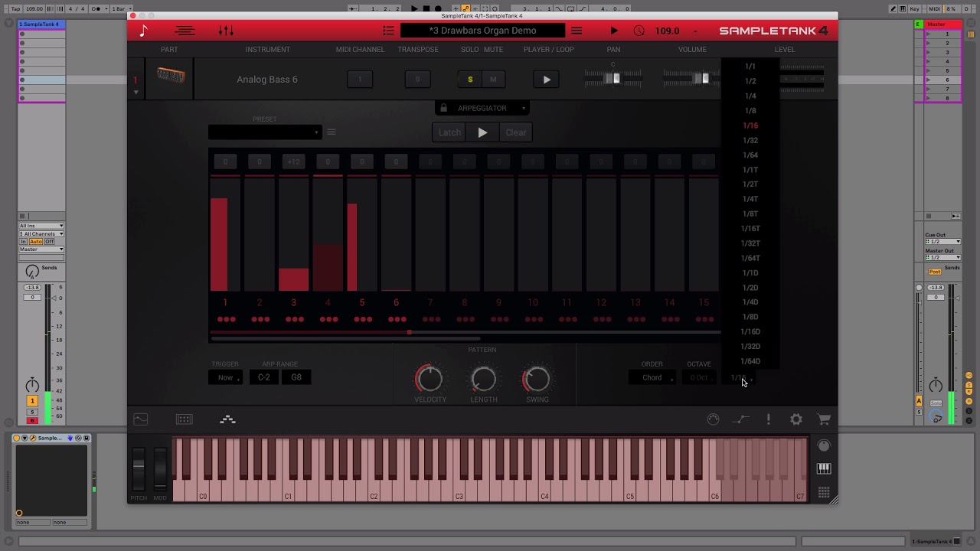The image size is (980, 551).
Task: Open the MIDI learn automation icon
Action: (741, 419)
